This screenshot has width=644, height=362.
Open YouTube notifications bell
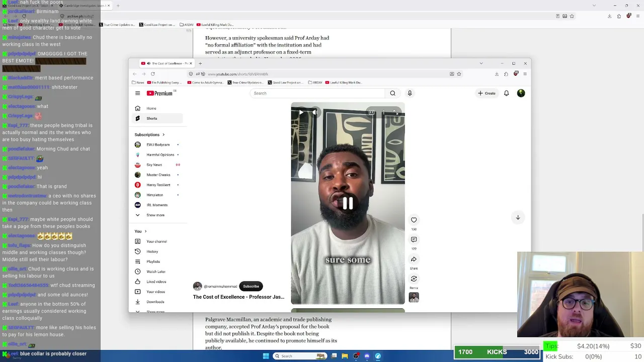coord(506,93)
